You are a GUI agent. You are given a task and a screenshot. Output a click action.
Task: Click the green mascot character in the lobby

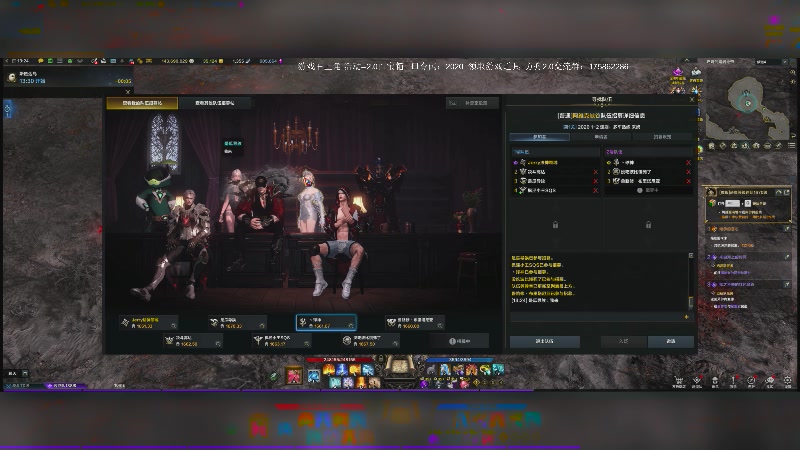pos(157,193)
